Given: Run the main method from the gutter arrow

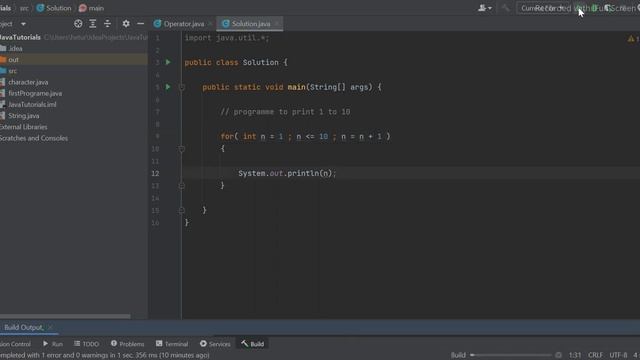Looking at the screenshot, I should coord(168,87).
